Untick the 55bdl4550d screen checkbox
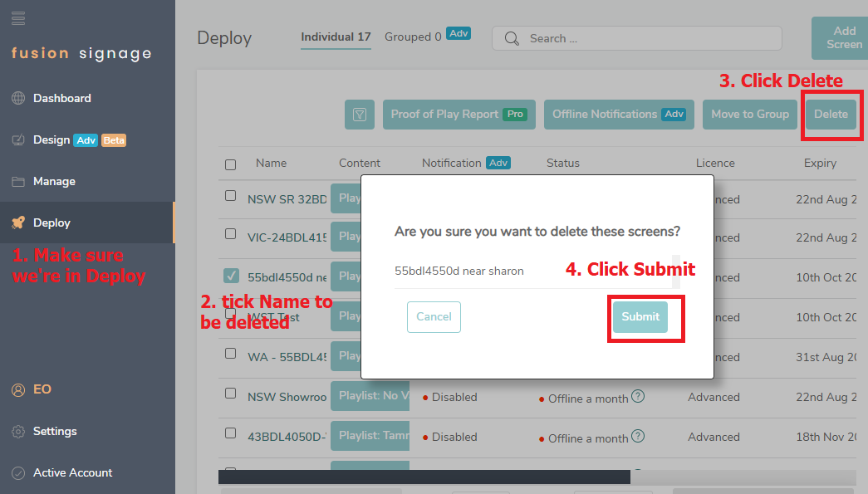 tap(232, 276)
